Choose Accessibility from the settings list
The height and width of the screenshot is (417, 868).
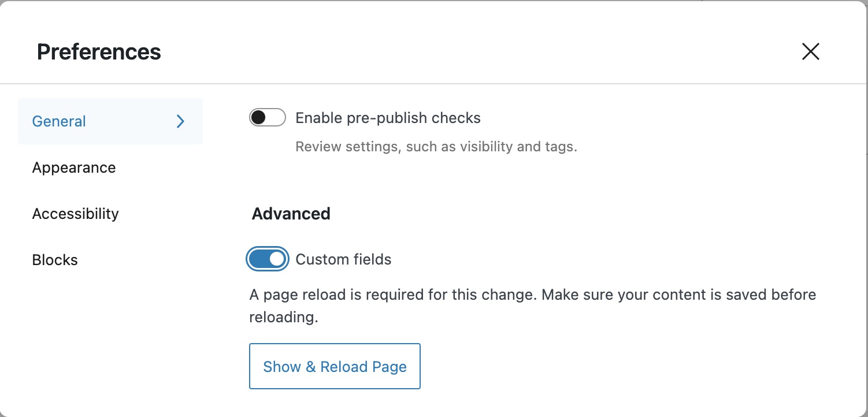coord(75,214)
